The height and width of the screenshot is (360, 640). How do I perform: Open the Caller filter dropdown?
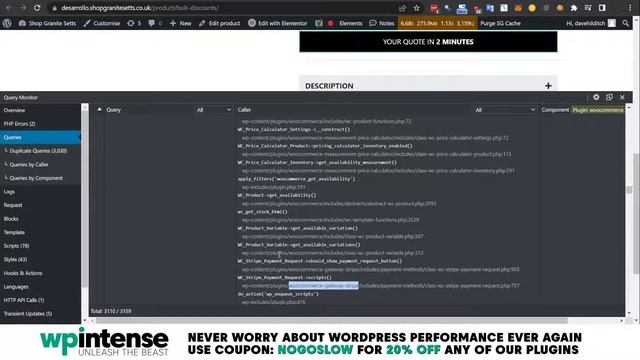pos(504,110)
